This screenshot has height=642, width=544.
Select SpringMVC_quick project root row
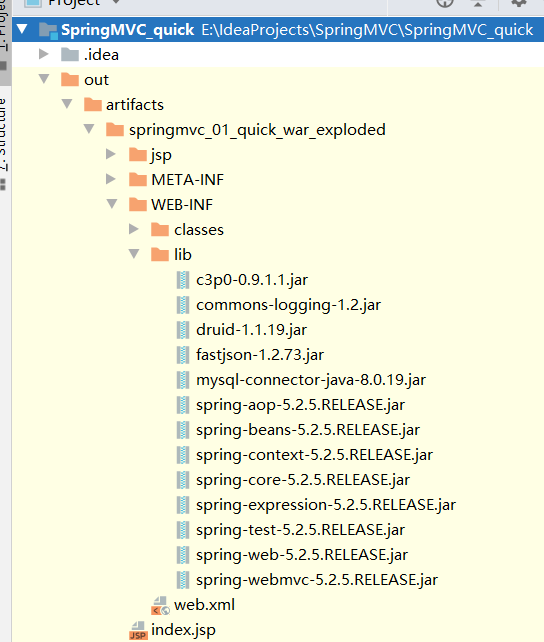point(278,29)
